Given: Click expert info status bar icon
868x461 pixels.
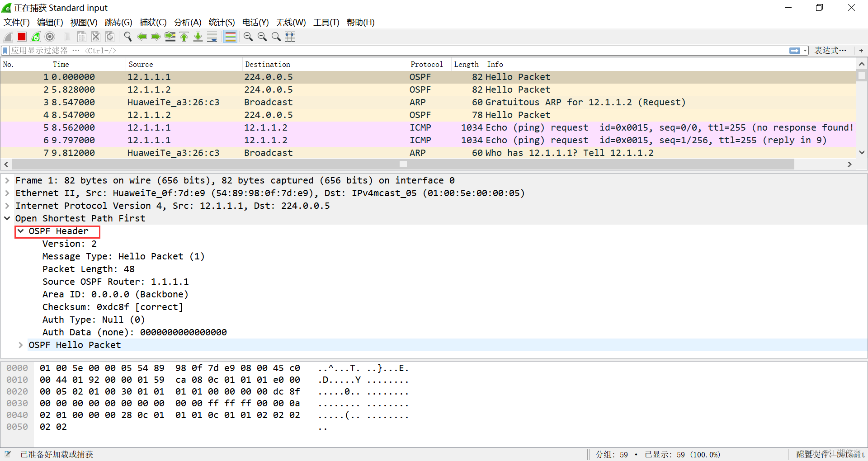Looking at the screenshot, I should (x=8, y=454).
